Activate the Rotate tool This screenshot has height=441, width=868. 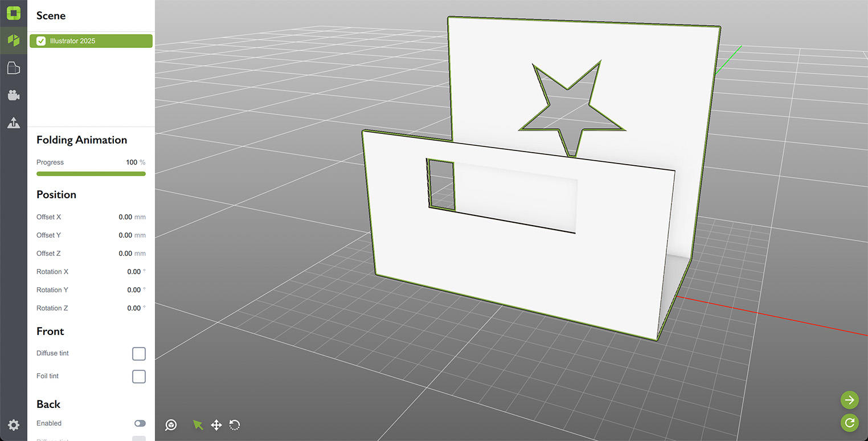235,425
